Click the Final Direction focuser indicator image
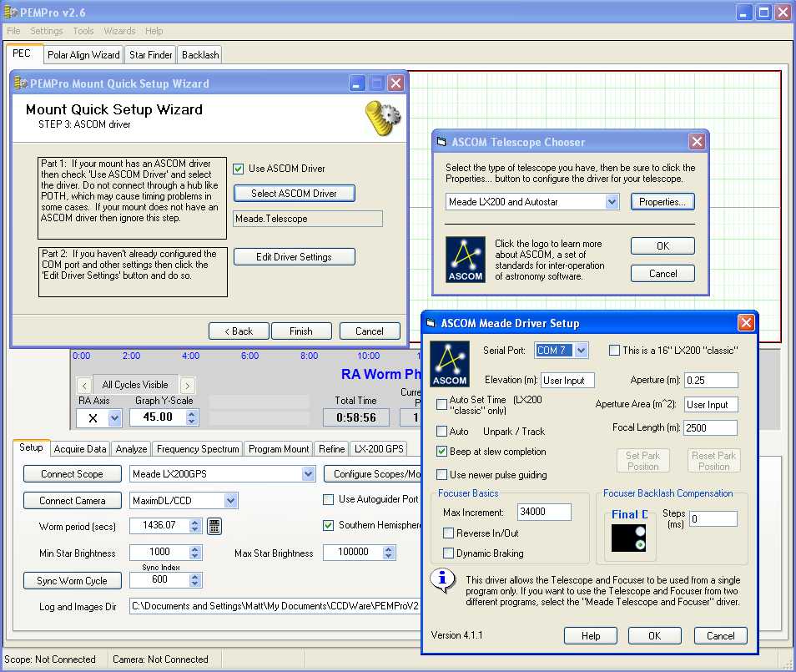The width and height of the screenshot is (796, 672). pyautogui.click(x=628, y=538)
